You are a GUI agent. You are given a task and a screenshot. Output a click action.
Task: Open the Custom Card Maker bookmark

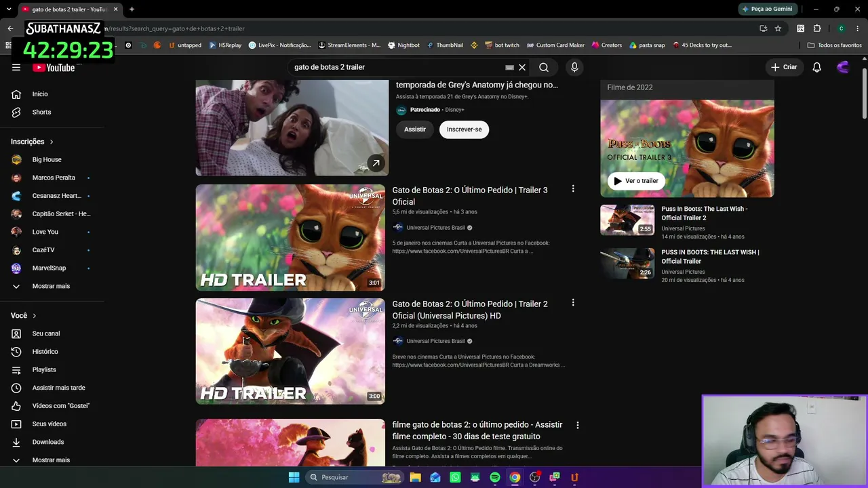[x=555, y=45]
